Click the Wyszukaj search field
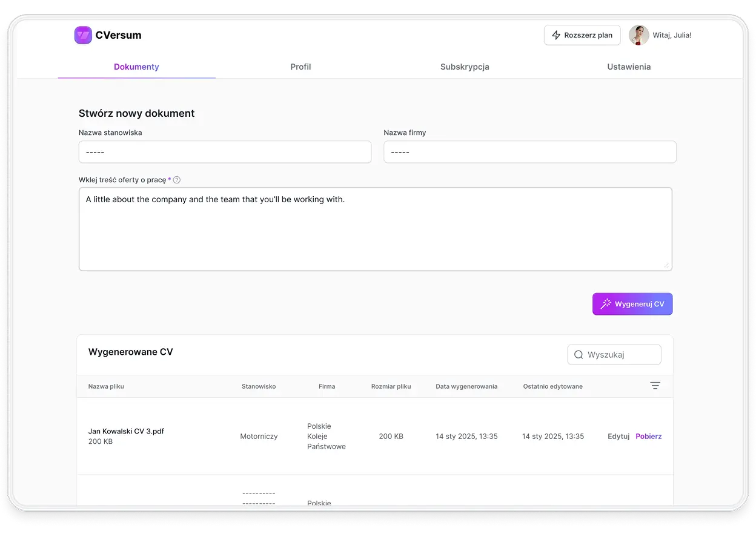Viewport: 756px width, 534px height. (622, 355)
